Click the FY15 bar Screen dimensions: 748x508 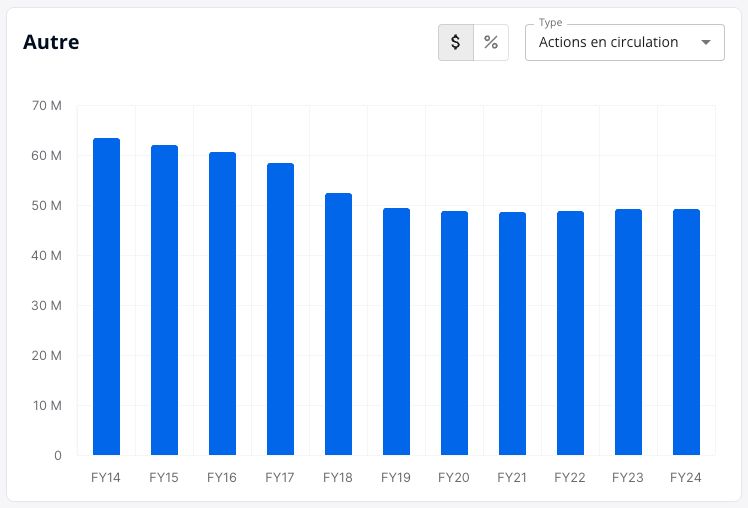165,300
